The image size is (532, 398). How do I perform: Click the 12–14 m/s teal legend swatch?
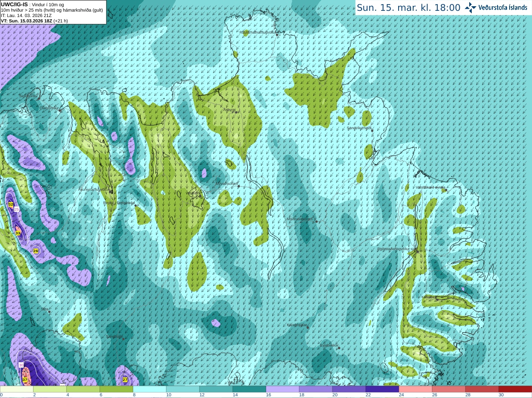pyautogui.click(x=216, y=389)
